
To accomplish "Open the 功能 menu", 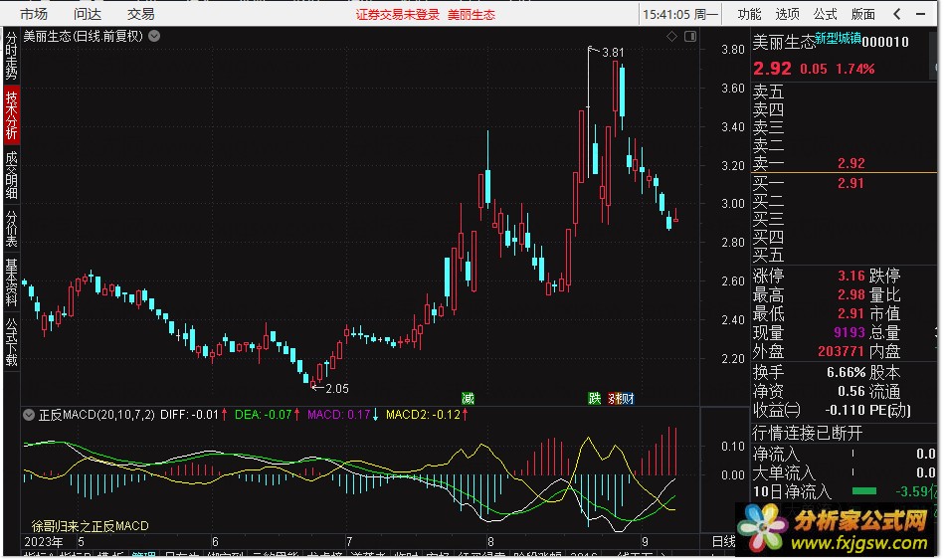I will [x=750, y=14].
